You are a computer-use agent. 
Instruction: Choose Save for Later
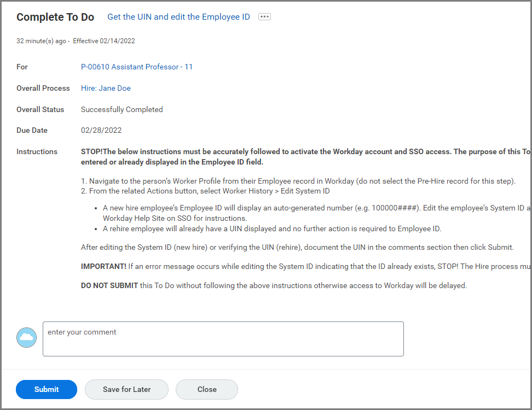126,389
